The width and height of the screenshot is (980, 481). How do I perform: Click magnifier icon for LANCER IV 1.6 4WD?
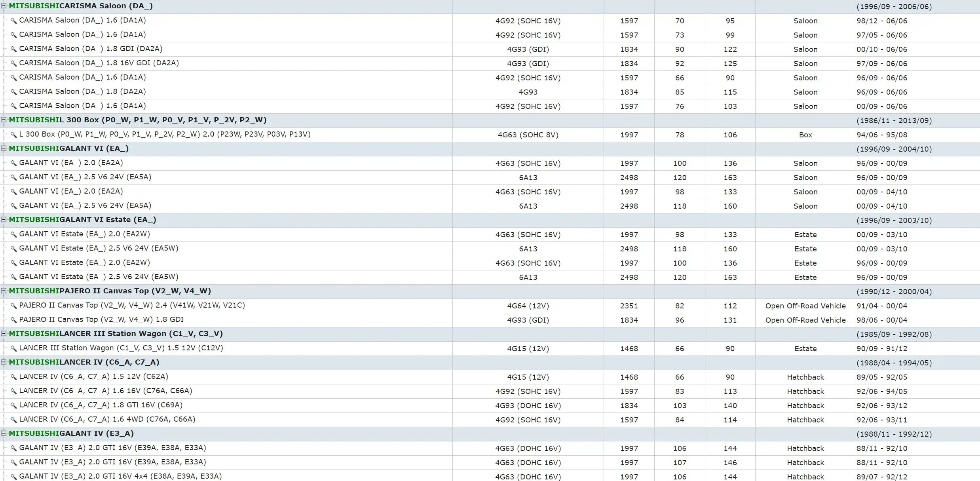coord(13,420)
